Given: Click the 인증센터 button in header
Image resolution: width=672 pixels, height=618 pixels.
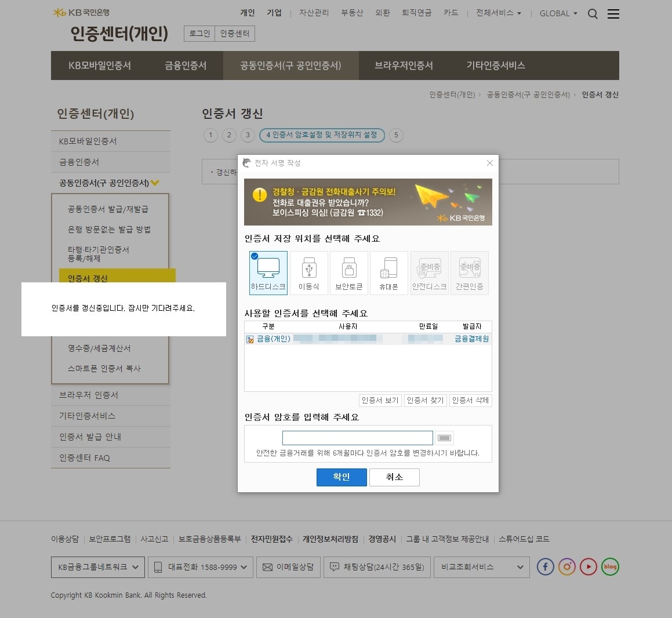Looking at the screenshot, I should pyautogui.click(x=234, y=34).
